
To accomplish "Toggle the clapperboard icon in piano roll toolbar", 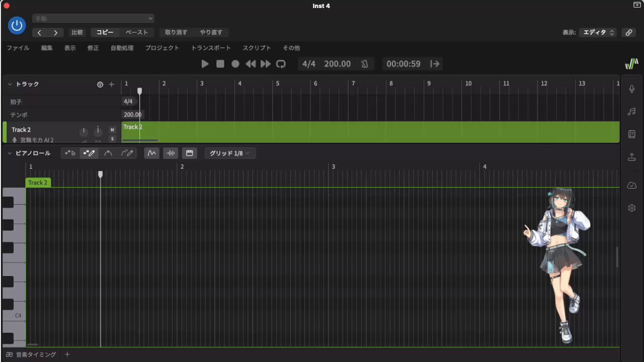I will click(x=189, y=153).
